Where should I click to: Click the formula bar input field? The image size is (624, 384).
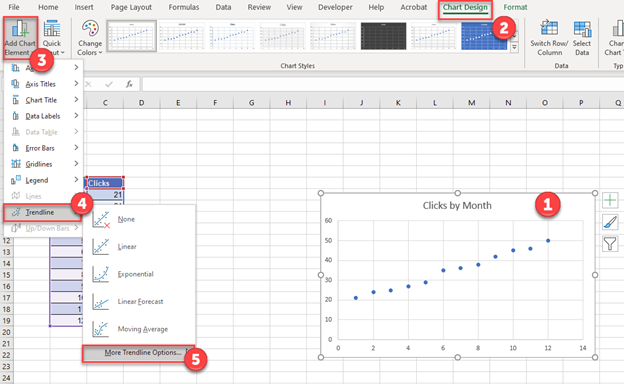[x=383, y=84]
